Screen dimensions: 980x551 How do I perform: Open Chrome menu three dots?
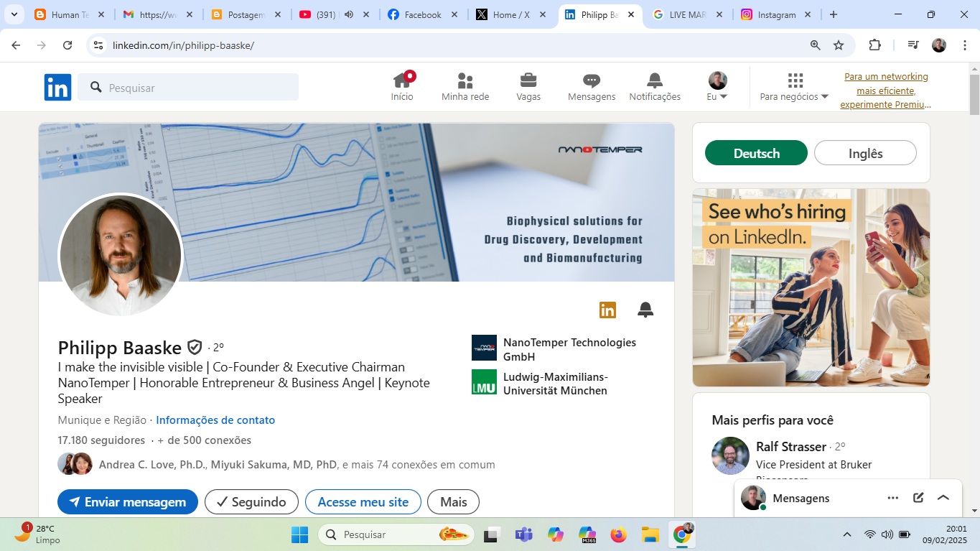tap(963, 45)
